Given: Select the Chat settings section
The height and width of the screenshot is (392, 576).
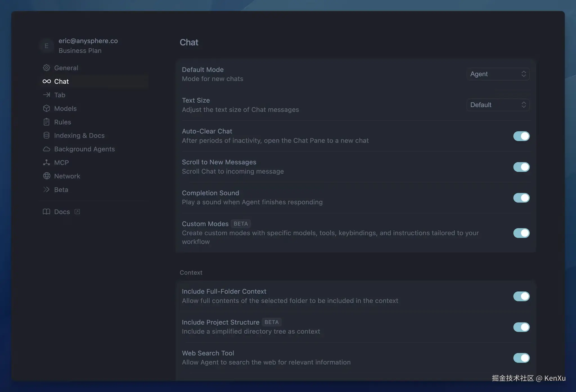Looking at the screenshot, I should point(61,82).
